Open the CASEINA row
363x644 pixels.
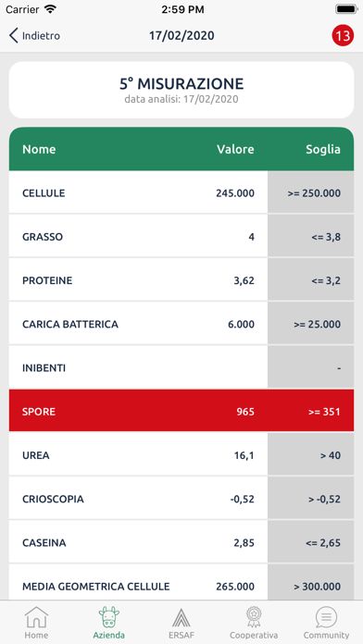181,542
